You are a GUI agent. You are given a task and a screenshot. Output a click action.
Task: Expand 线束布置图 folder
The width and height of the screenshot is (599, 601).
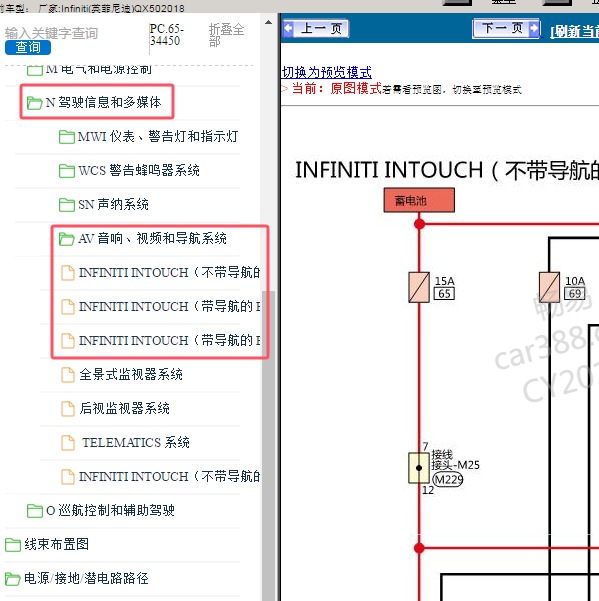point(47,544)
